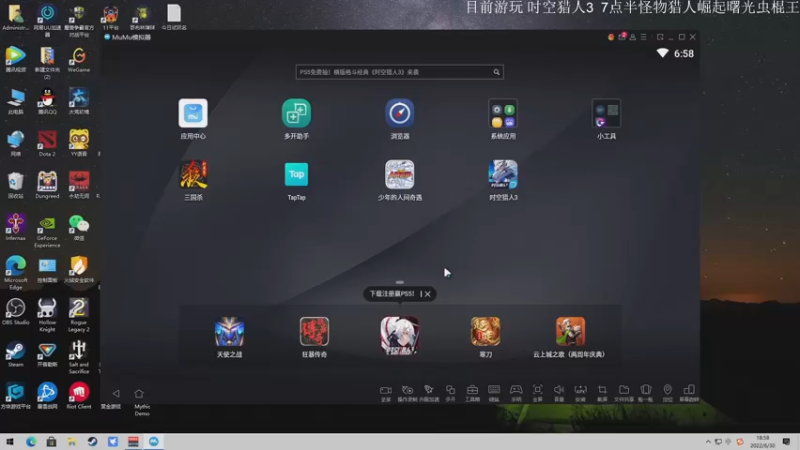Viewport: 800px width, 450px height.
Task: Open the 文件共享 shared folder
Action: point(624,392)
